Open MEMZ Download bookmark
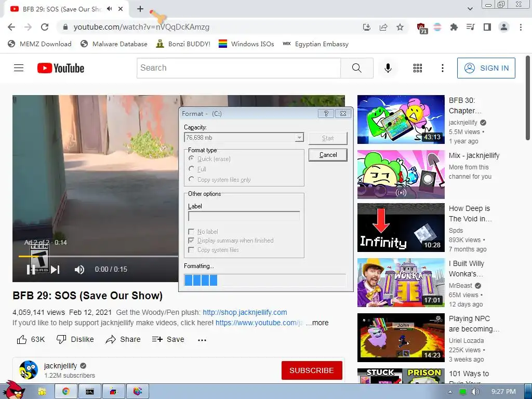The width and height of the screenshot is (532, 399). coord(39,44)
